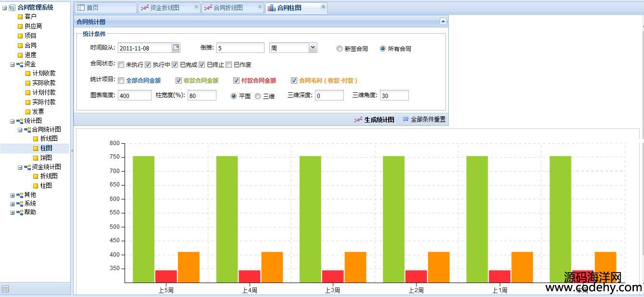Image resolution: width=644 pixels, height=297 pixels.
Task: Click the 饼图 node icon under 合同统计图
Action: tap(36, 158)
